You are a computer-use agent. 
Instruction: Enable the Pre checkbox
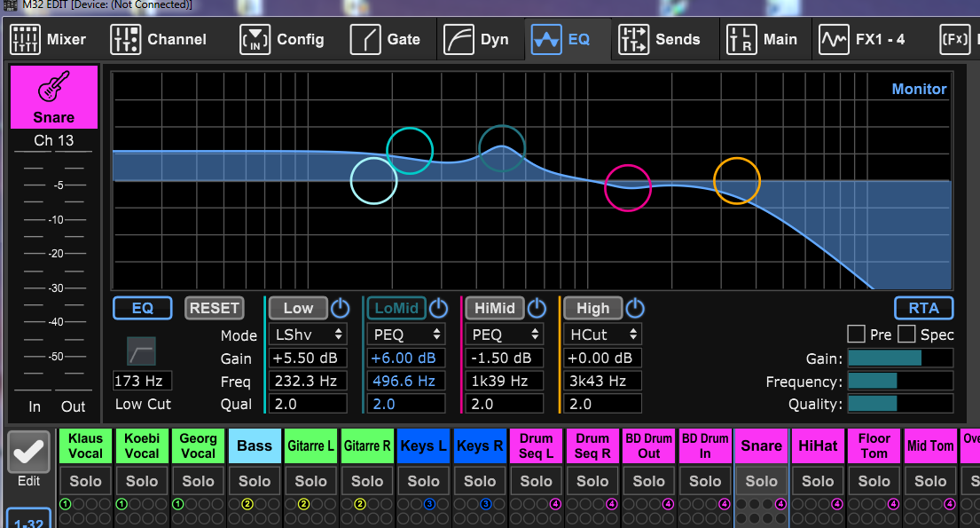pyautogui.click(x=856, y=334)
